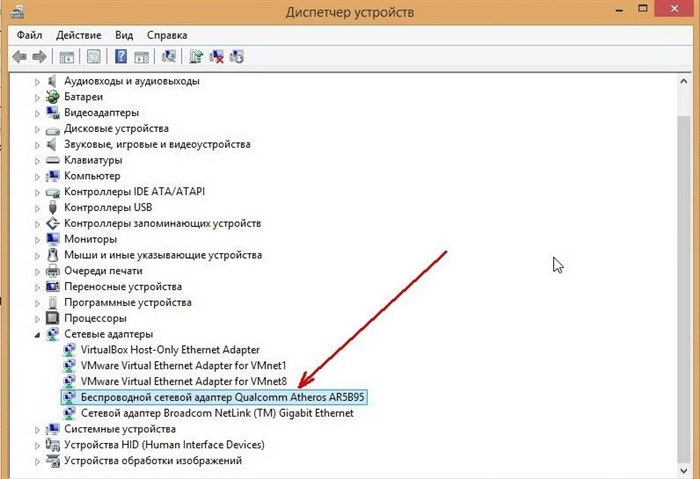Open the Help question mark toolbar icon
Image resolution: width=700 pixels, height=479 pixels.
pyautogui.click(x=121, y=57)
